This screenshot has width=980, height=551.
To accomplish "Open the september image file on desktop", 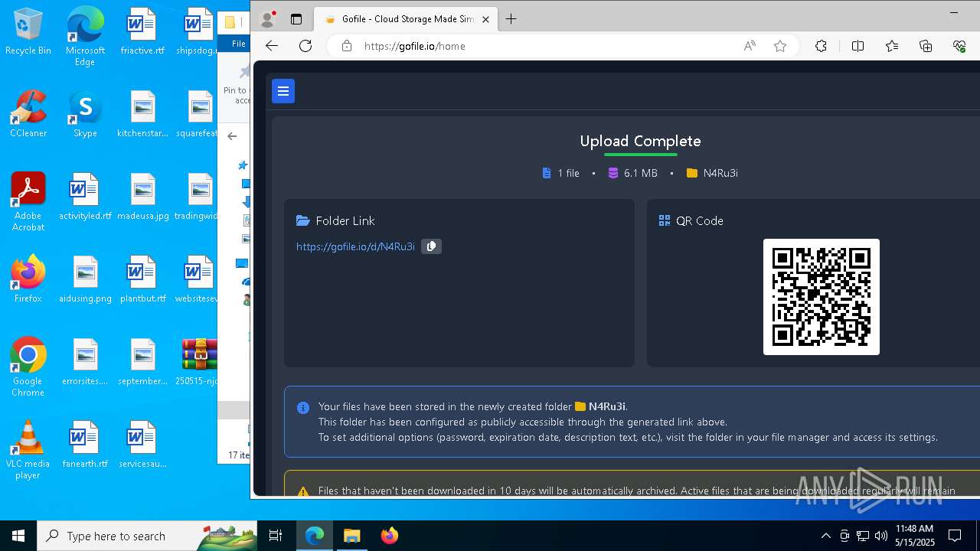I will point(142,363).
